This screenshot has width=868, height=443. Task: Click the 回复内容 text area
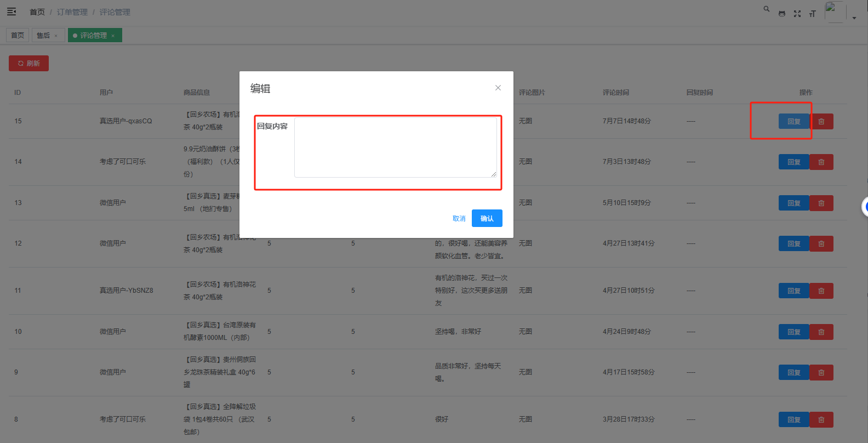pos(395,147)
